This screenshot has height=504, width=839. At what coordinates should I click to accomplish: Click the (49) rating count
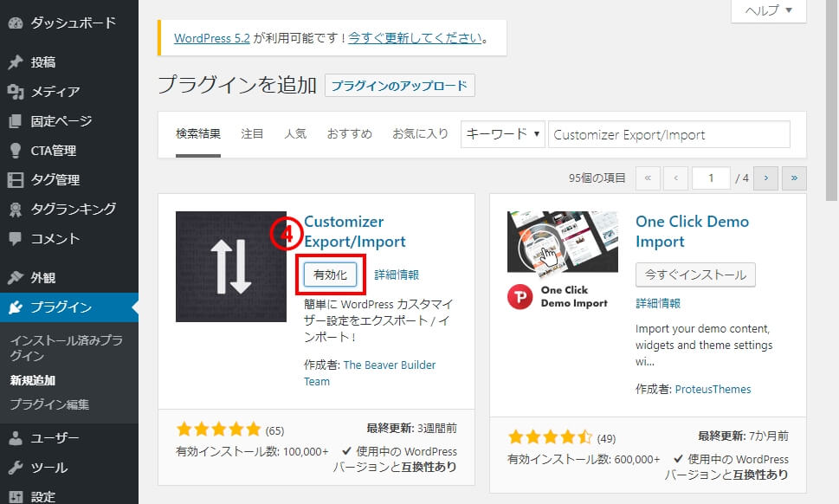(606, 439)
